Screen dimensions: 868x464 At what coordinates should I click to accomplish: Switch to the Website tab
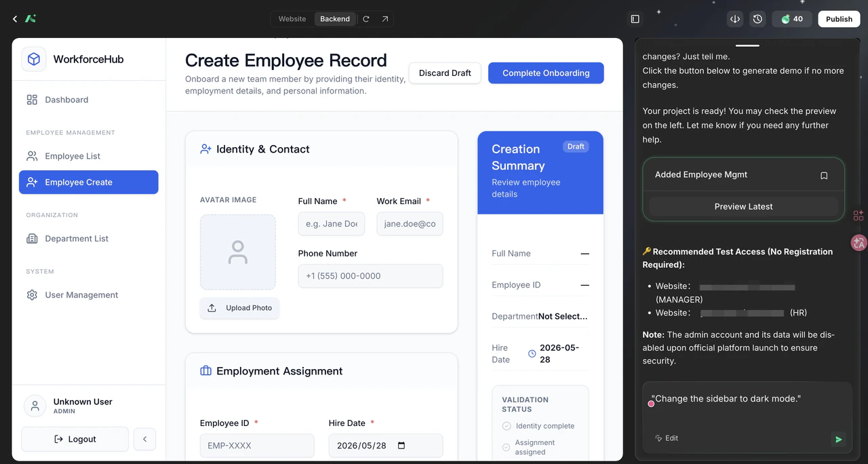[292, 19]
